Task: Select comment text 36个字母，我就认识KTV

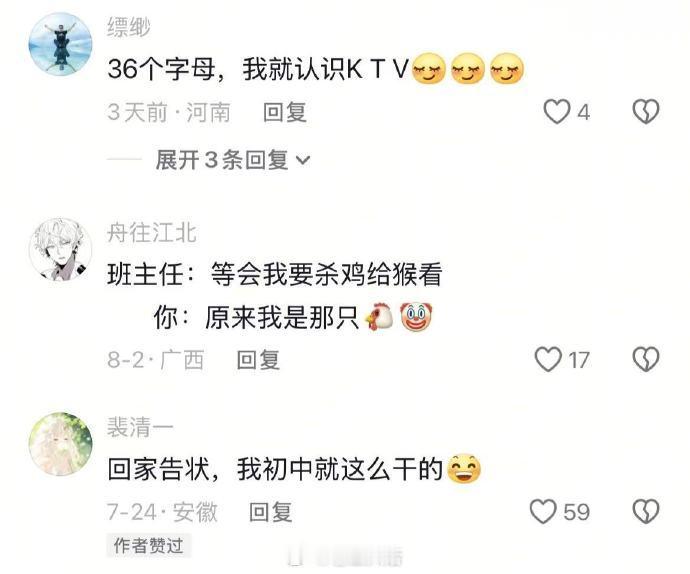Action: (x=259, y=70)
